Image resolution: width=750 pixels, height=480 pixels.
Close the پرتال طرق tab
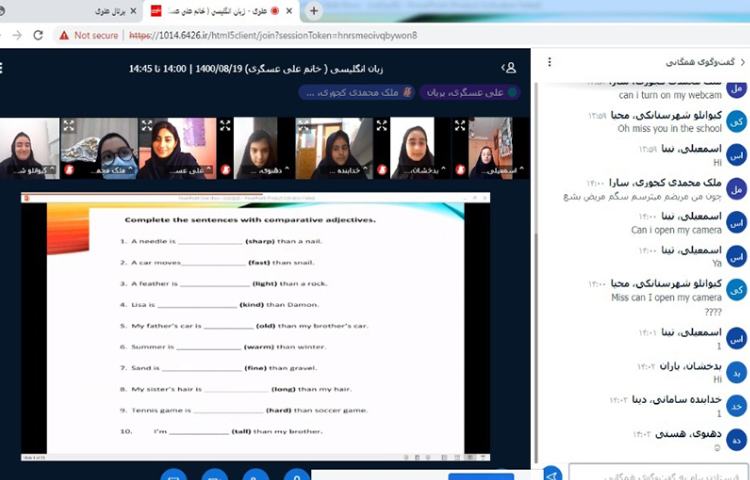coord(133,11)
